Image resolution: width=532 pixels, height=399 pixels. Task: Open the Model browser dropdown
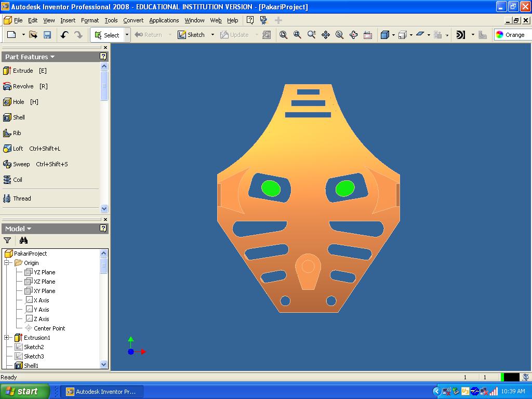(x=18, y=229)
